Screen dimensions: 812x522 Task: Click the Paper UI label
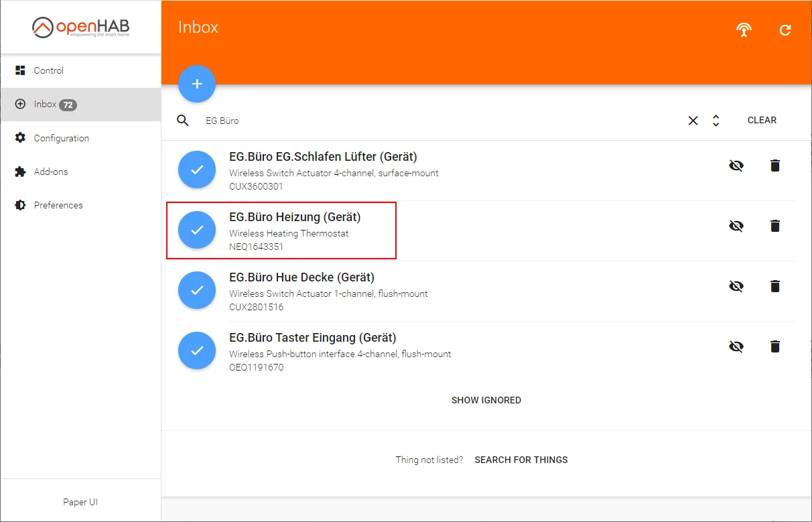[80, 502]
